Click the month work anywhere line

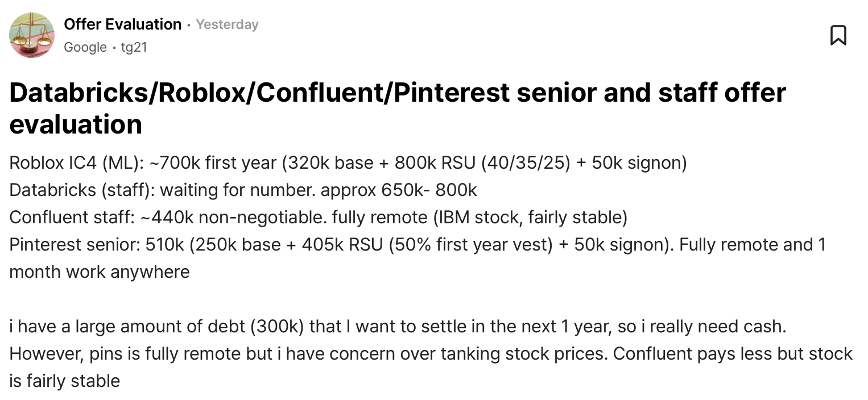[100, 272]
